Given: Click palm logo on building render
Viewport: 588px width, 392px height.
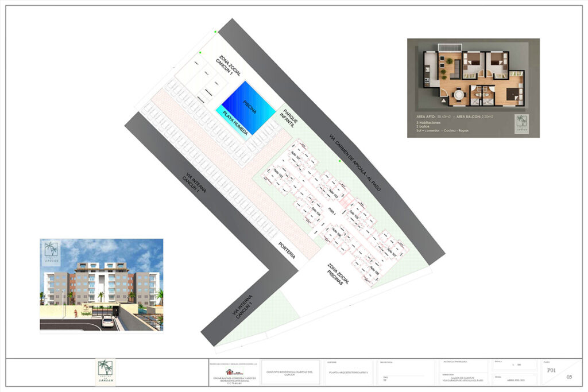Looking at the screenshot, I should point(50,250).
